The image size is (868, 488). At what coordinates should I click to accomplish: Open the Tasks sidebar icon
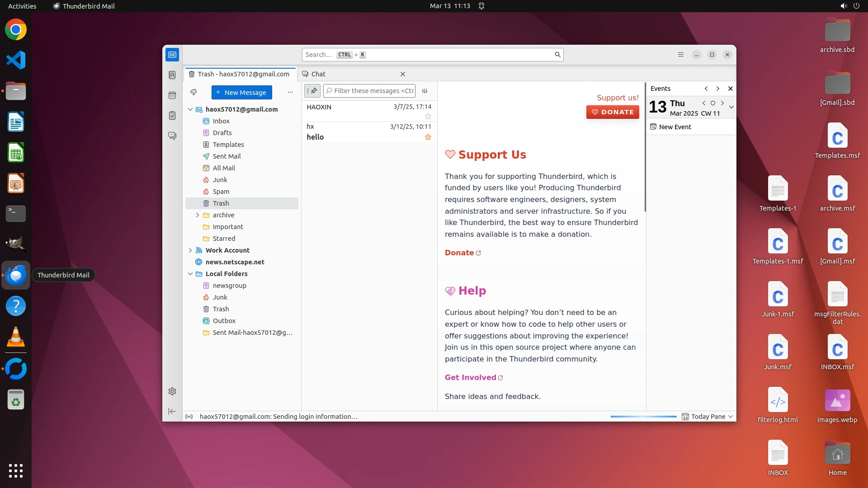click(172, 116)
